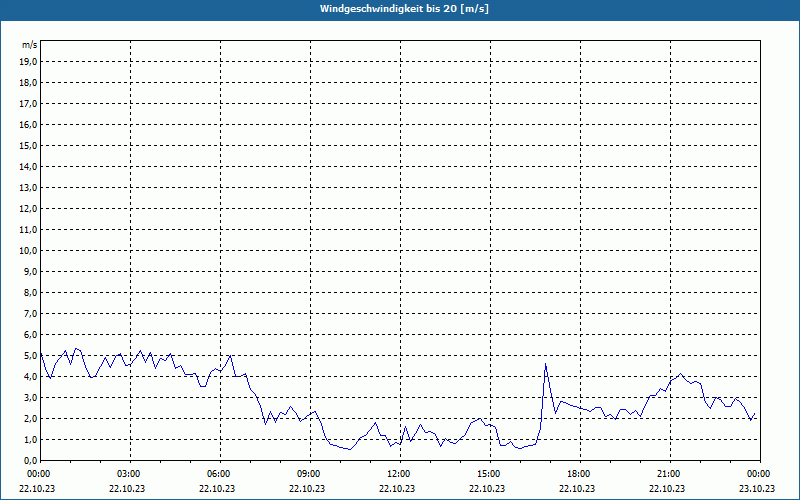This screenshot has width=800, height=500.
Task: Click the 19,0 y-axis value
Action: (x=29, y=62)
